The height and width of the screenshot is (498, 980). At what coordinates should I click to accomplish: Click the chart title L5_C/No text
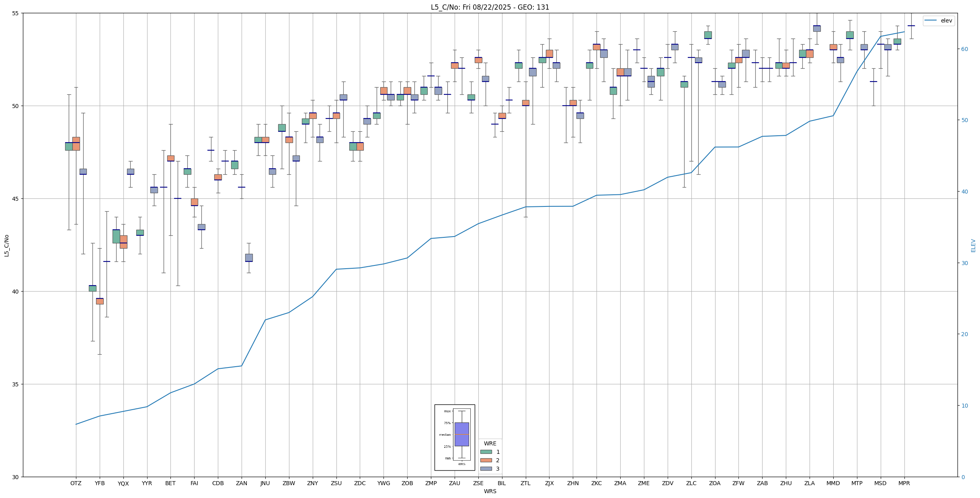click(x=490, y=7)
